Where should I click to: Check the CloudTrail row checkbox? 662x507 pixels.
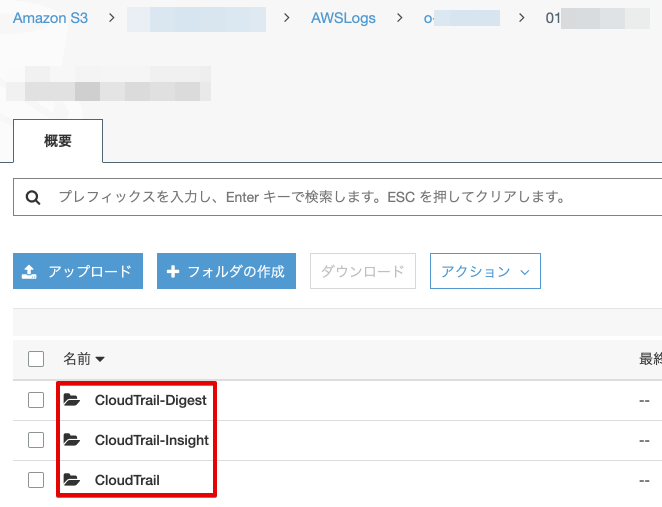(x=36, y=480)
